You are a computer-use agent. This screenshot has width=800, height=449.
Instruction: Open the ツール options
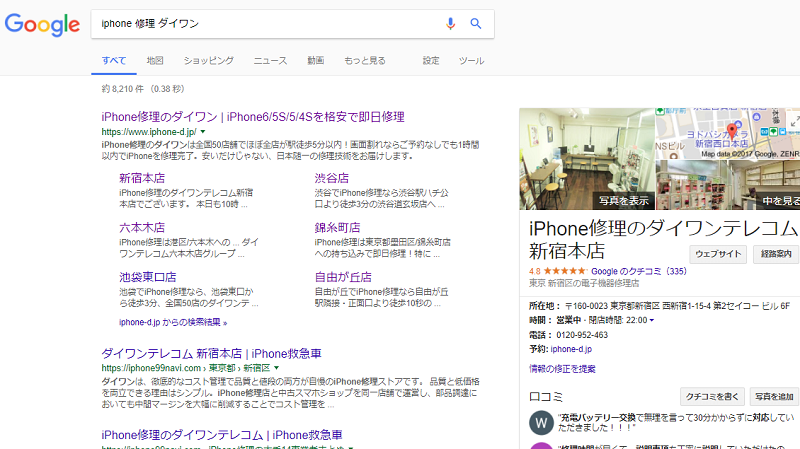coord(471,61)
